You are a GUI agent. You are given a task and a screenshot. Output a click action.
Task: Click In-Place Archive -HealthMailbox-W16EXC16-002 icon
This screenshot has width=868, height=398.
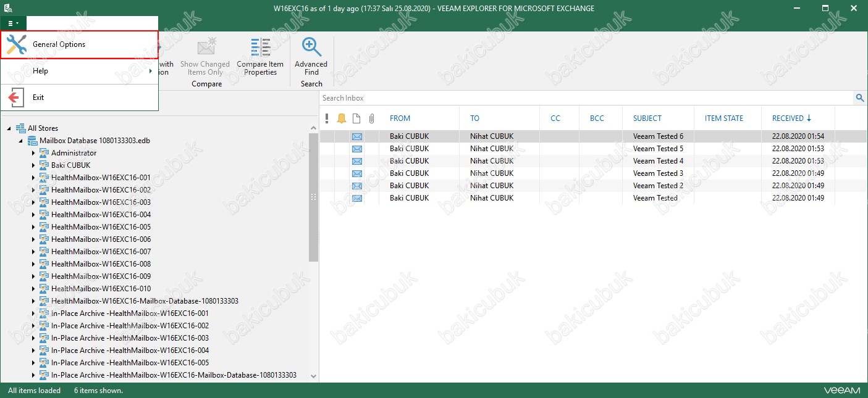click(44, 326)
